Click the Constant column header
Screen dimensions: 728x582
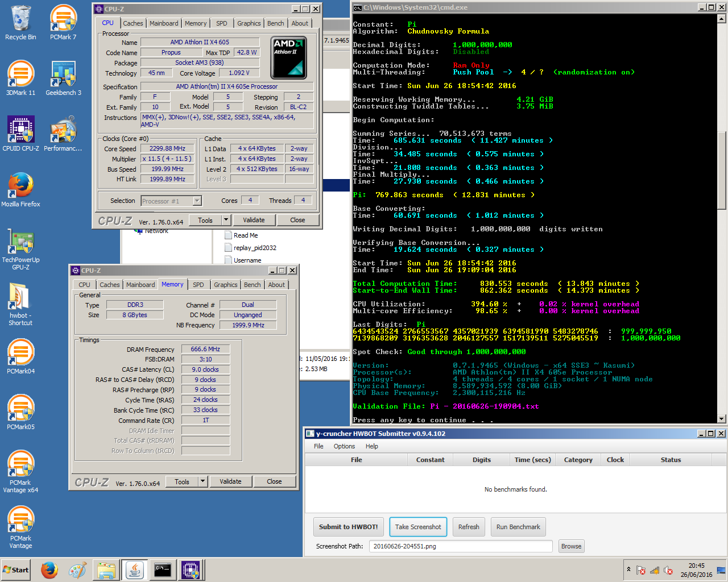[430, 460]
